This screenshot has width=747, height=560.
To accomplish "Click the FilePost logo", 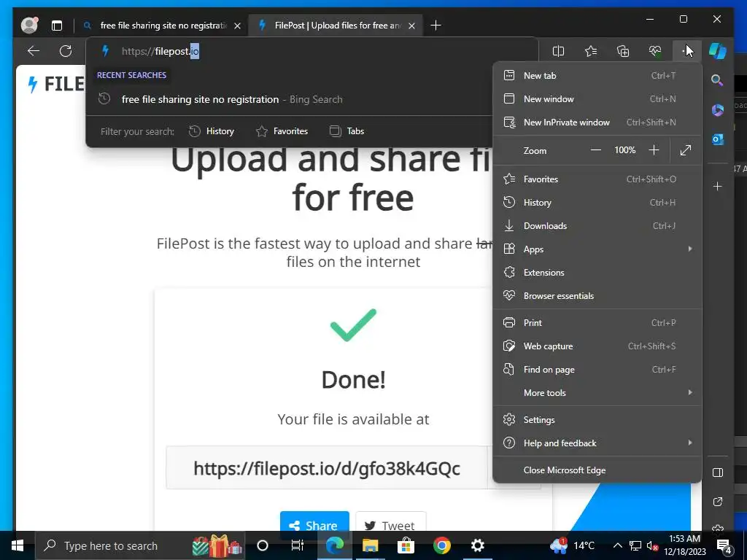I will [55, 85].
